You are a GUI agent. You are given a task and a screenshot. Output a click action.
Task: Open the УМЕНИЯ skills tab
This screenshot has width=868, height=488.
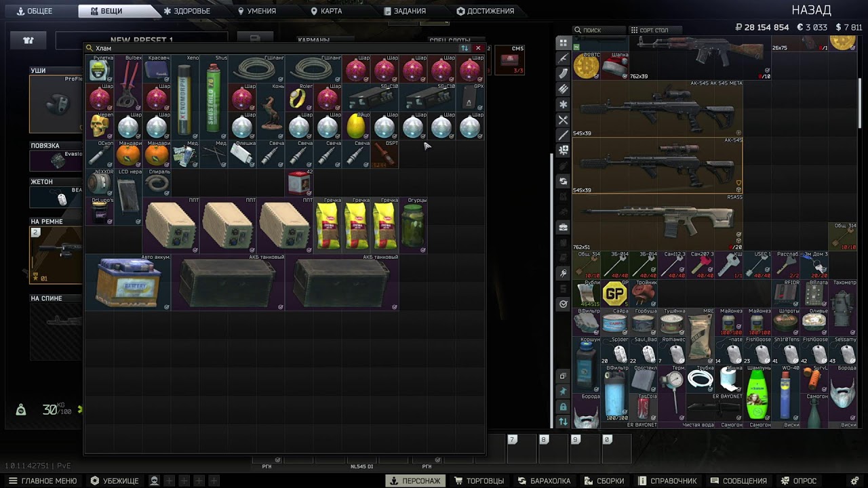pyautogui.click(x=256, y=11)
